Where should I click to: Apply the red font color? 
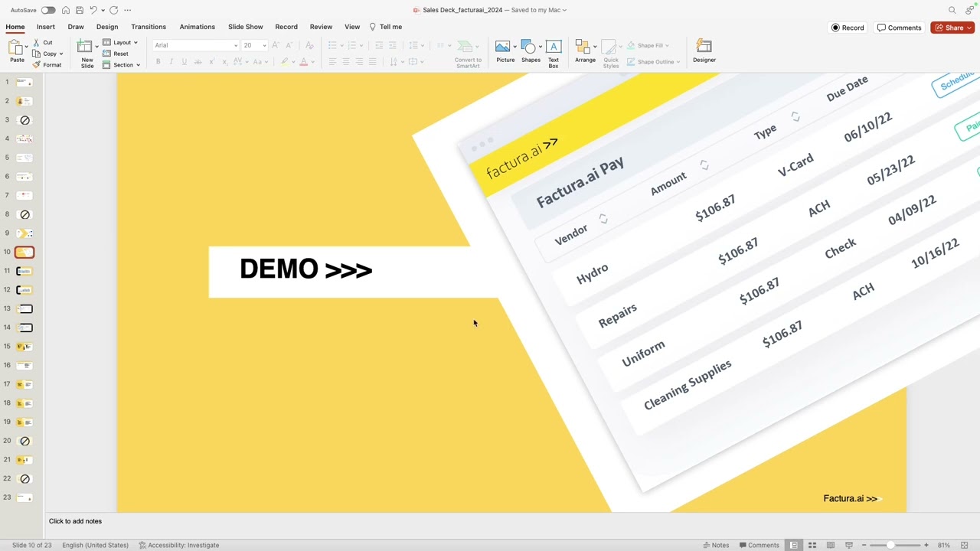pyautogui.click(x=303, y=62)
